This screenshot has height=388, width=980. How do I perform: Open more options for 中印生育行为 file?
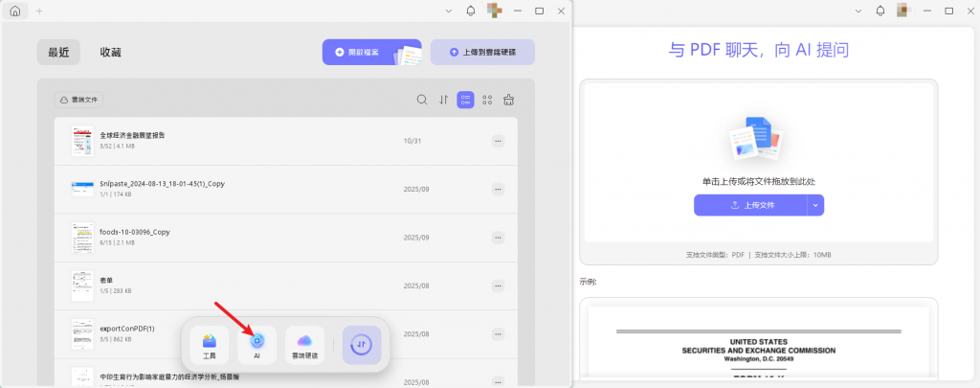(x=498, y=381)
